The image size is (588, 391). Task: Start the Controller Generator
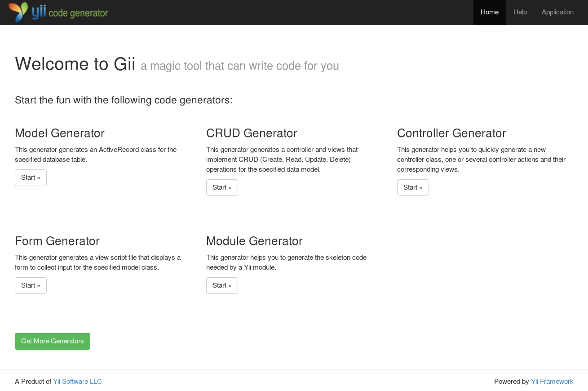pyautogui.click(x=413, y=187)
